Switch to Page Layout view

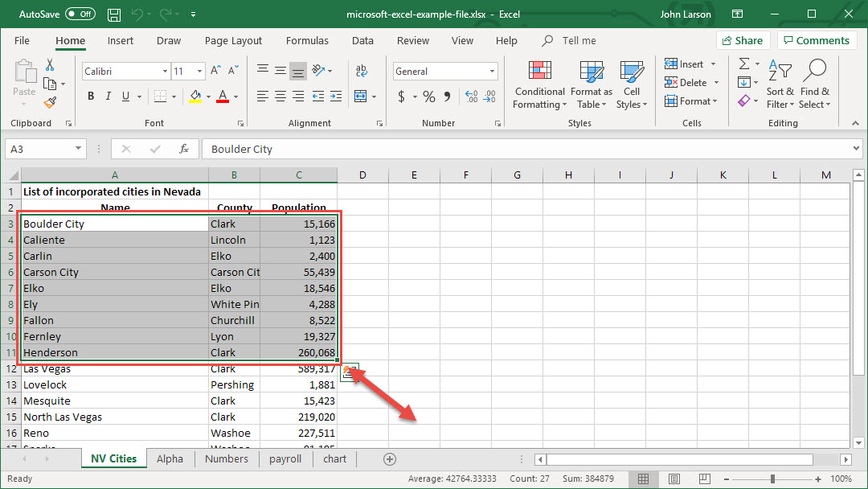tap(674, 479)
